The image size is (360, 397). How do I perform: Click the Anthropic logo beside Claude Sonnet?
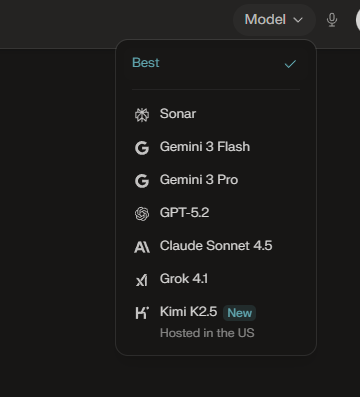(x=142, y=247)
